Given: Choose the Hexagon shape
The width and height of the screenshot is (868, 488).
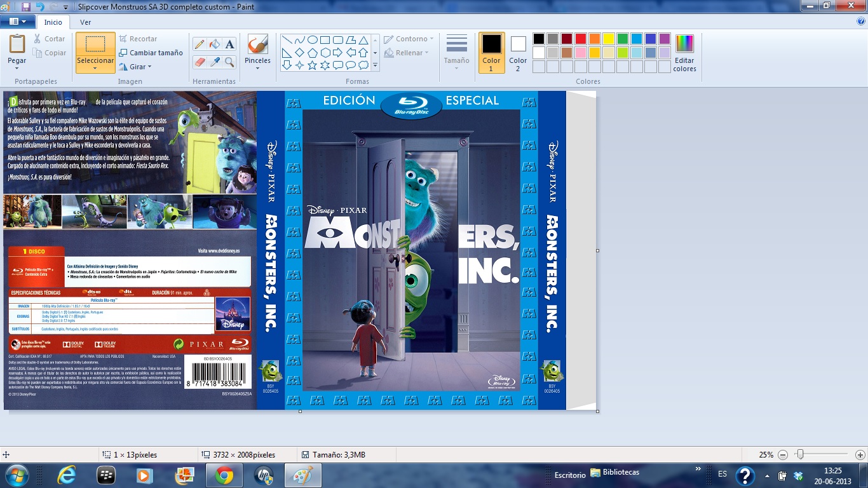Looking at the screenshot, I should (325, 53).
